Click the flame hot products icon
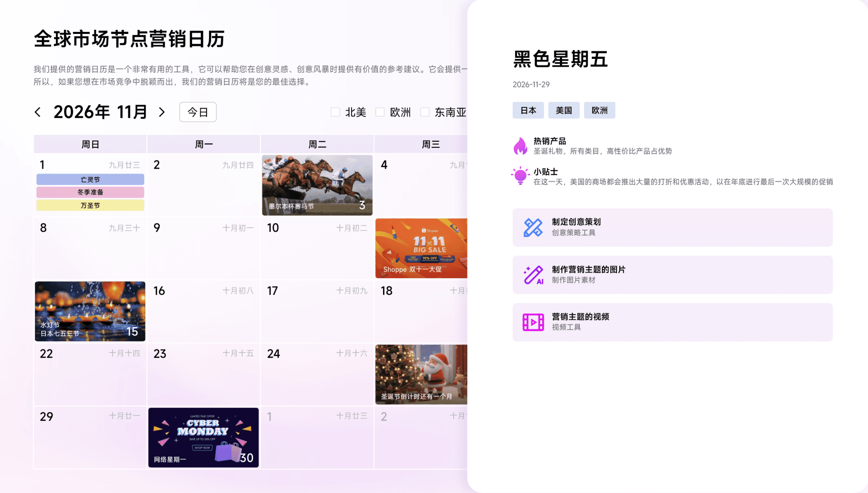Viewport: 868px width, 493px height. tap(520, 146)
